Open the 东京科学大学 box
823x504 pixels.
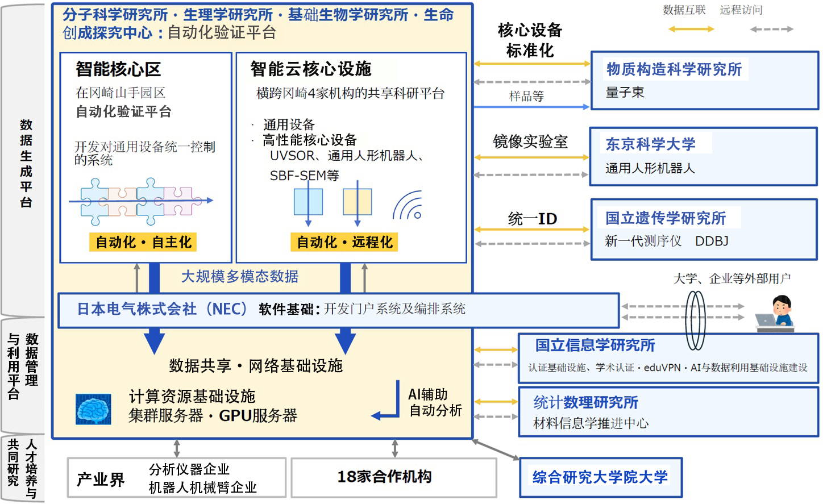704,157
